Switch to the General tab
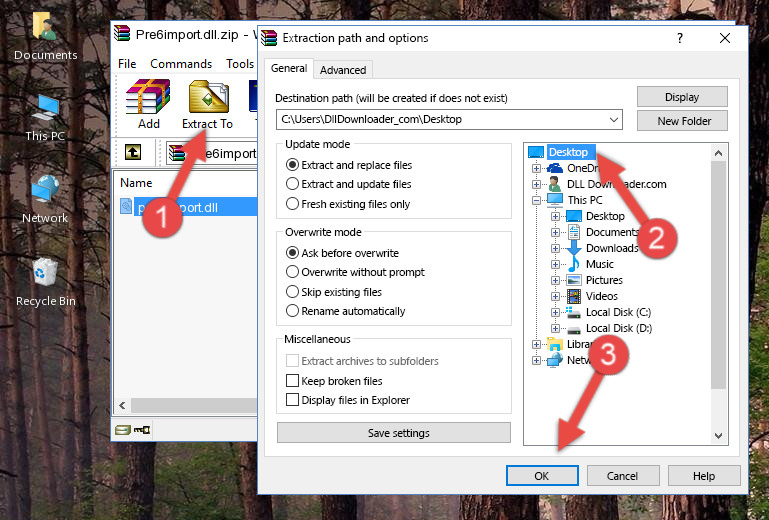 [x=289, y=68]
